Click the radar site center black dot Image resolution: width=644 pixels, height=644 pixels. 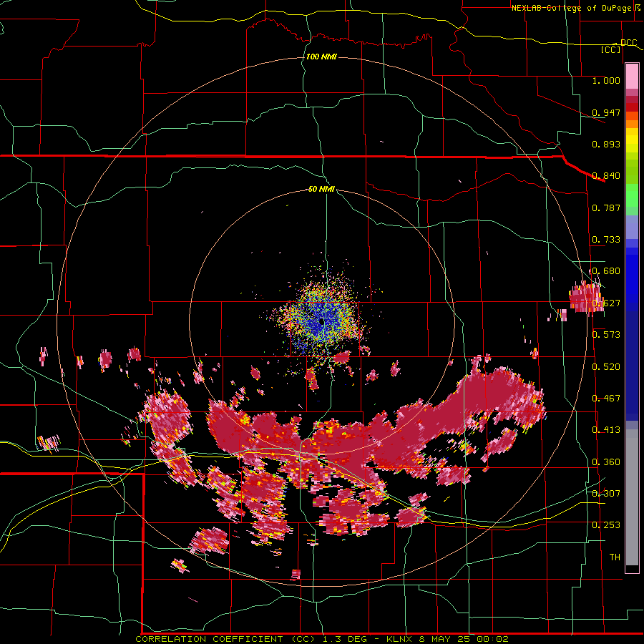tap(322, 321)
